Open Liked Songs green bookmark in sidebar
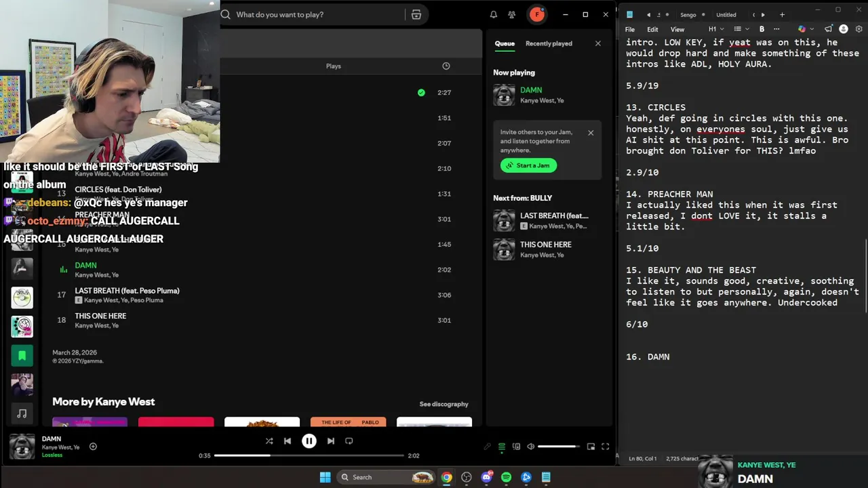The width and height of the screenshot is (868, 488). (22, 355)
